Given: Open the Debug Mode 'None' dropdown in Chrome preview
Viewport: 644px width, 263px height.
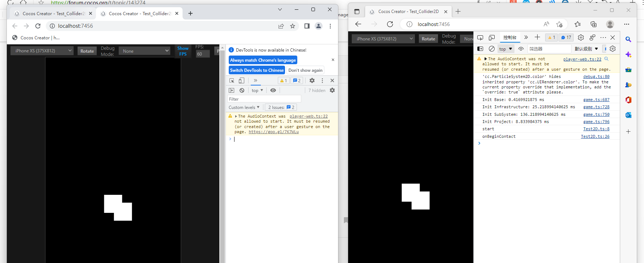Looking at the screenshot, I should [144, 51].
